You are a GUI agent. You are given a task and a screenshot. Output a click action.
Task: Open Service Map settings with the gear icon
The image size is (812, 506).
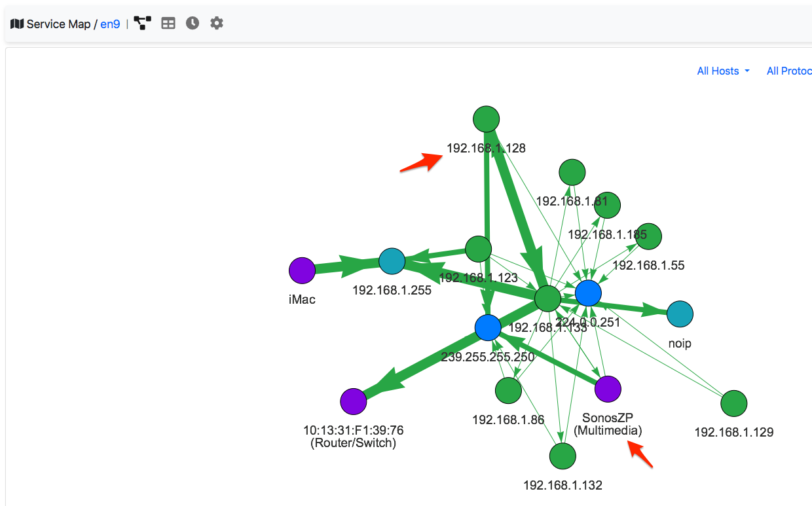[216, 22]
